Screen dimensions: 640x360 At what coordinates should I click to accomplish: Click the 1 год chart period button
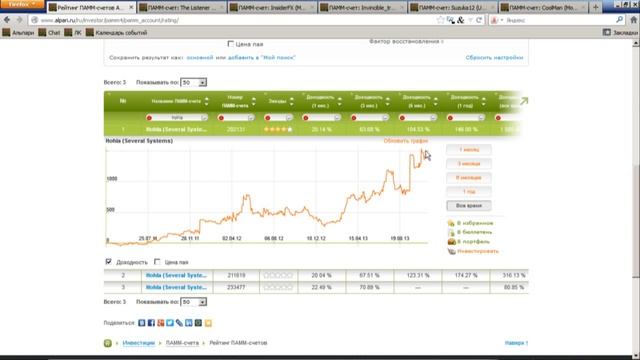pos(469,191)
